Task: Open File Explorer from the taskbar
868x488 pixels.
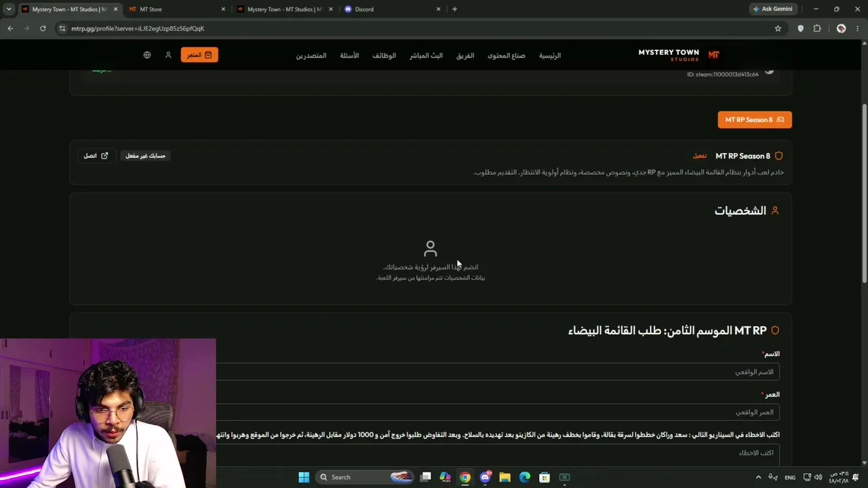Action: 505,477
